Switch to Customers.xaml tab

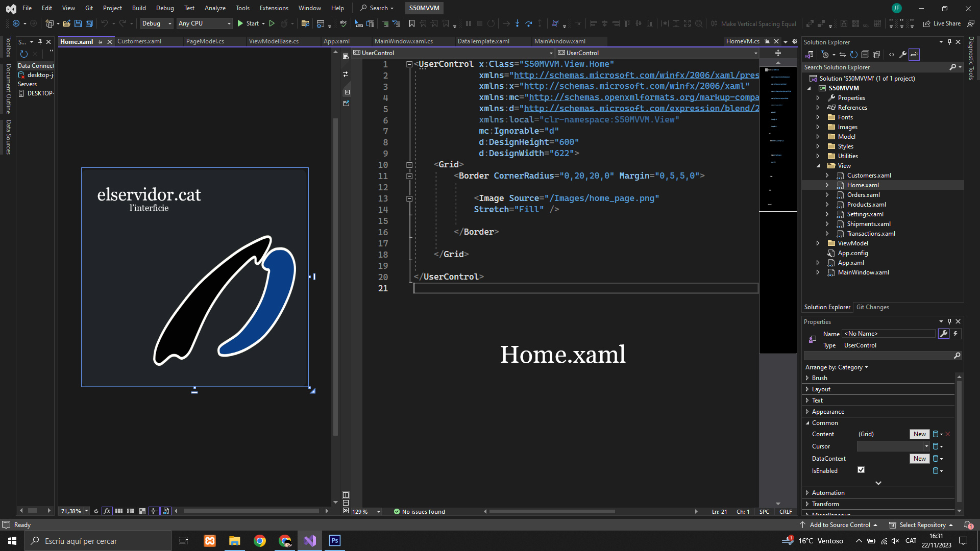tap(139, 41)
